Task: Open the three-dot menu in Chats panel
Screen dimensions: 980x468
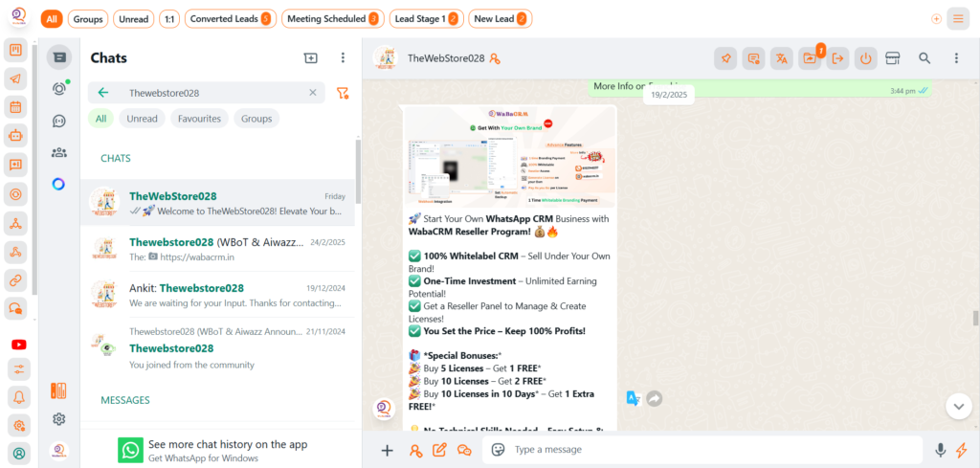Action: pyautogui.click(x=343, y=58)
